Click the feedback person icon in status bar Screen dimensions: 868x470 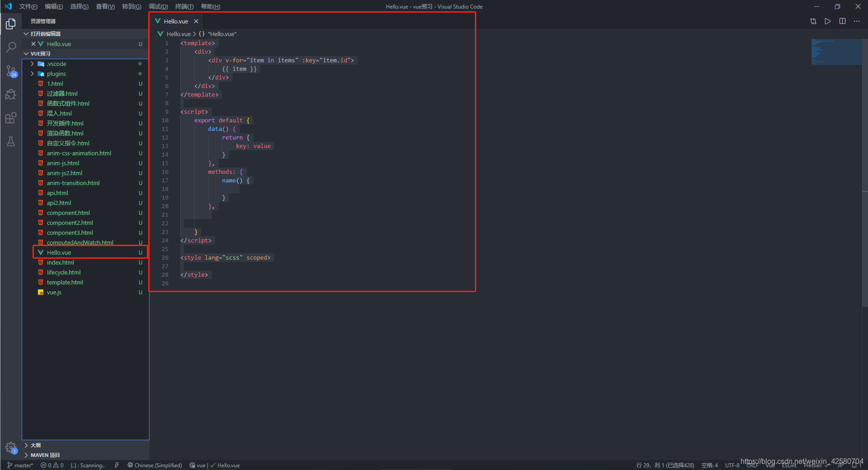(x=840, y=465)
